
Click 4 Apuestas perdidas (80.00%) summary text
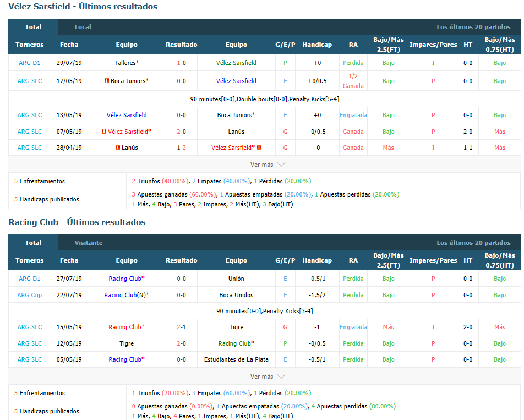point(353,406)
